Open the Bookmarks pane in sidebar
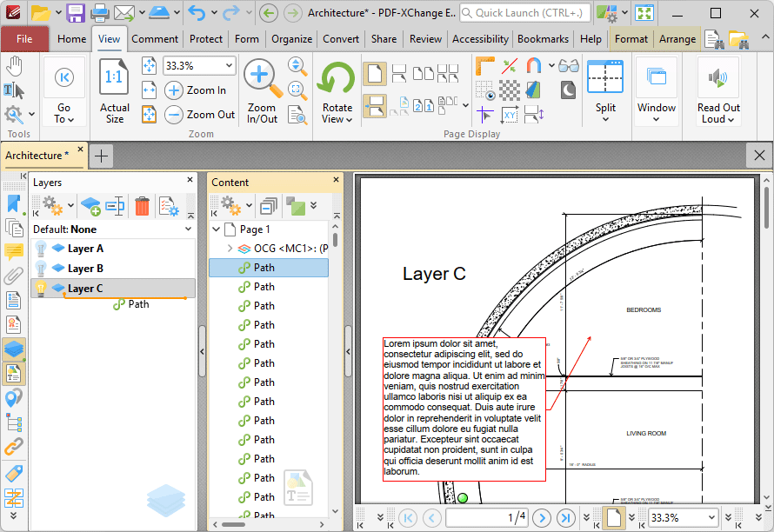Image resolution: width=774 pixels, height=532 pixels. point(13,204)
